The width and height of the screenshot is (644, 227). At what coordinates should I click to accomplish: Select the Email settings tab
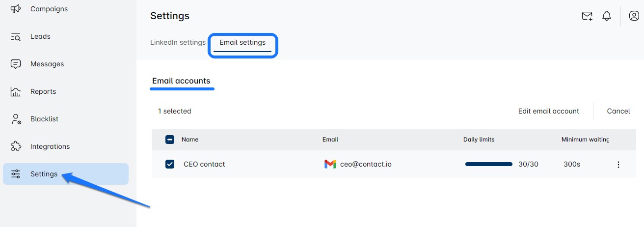[x=242, y=42]
